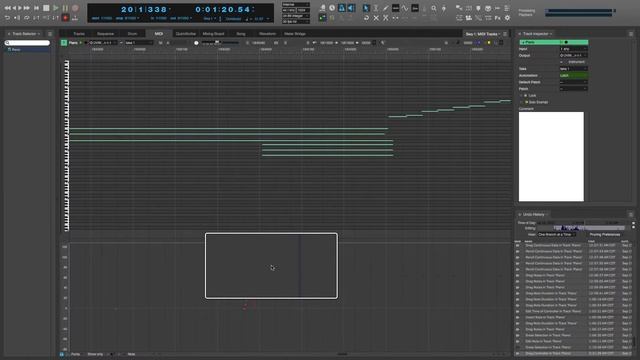Click the SMPTE time counter display
This screenshot has width=640, height=360.
point(223,9)
